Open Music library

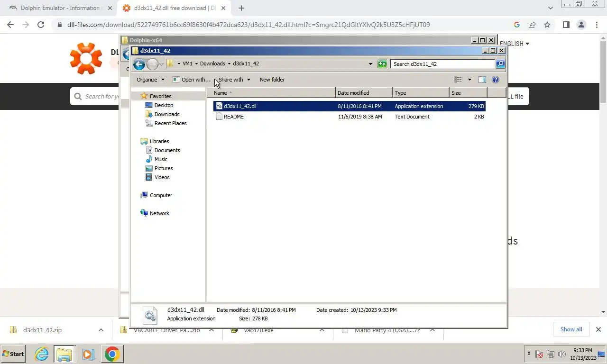[161, 159]
